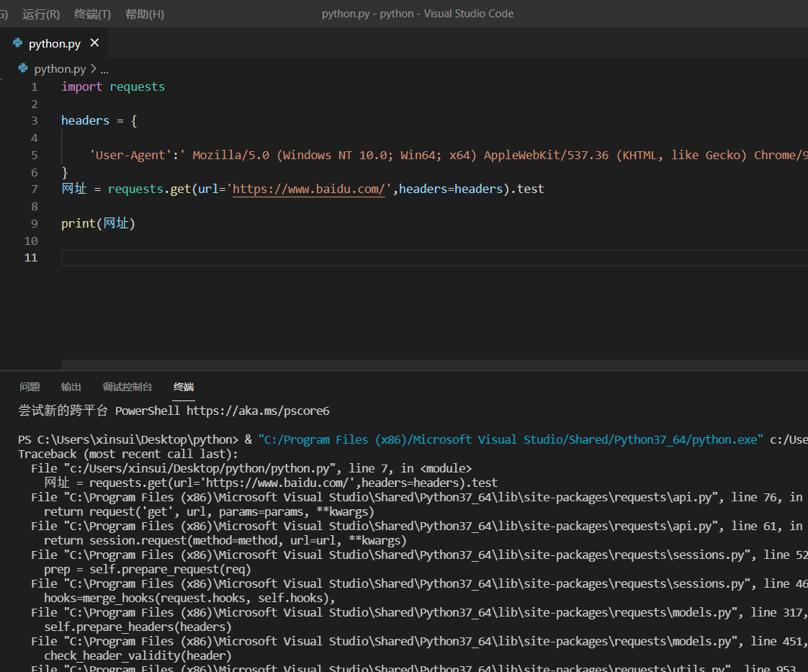Click line number 9 in the editor gutter
This screenshot has width=808, height=672.
tap(35, 223)
